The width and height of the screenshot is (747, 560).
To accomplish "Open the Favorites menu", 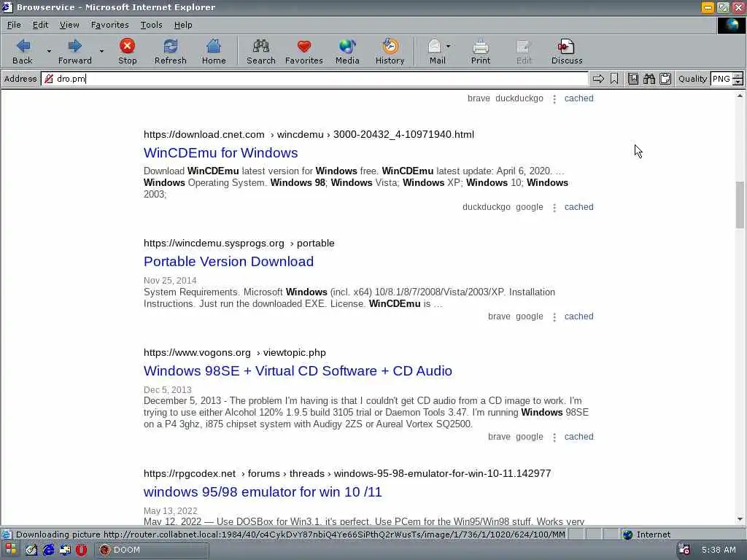I will (109, 25).
